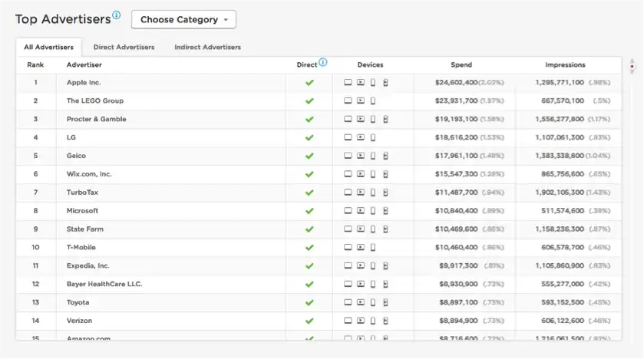Image resolution: width=644 pixels, height=359 pixels.
Task: Click mobile video icon in Geico row
Action: point(385,156)
